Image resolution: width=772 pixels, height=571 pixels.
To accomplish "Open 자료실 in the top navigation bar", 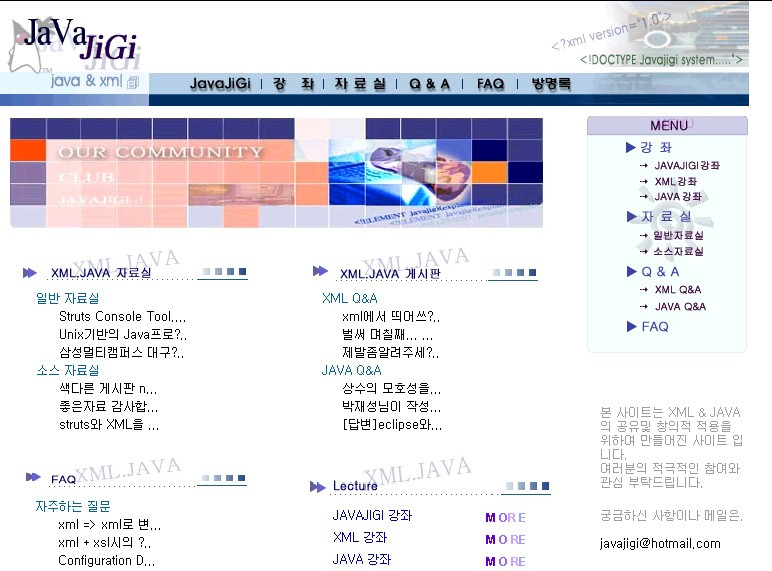I will point(360,84).
